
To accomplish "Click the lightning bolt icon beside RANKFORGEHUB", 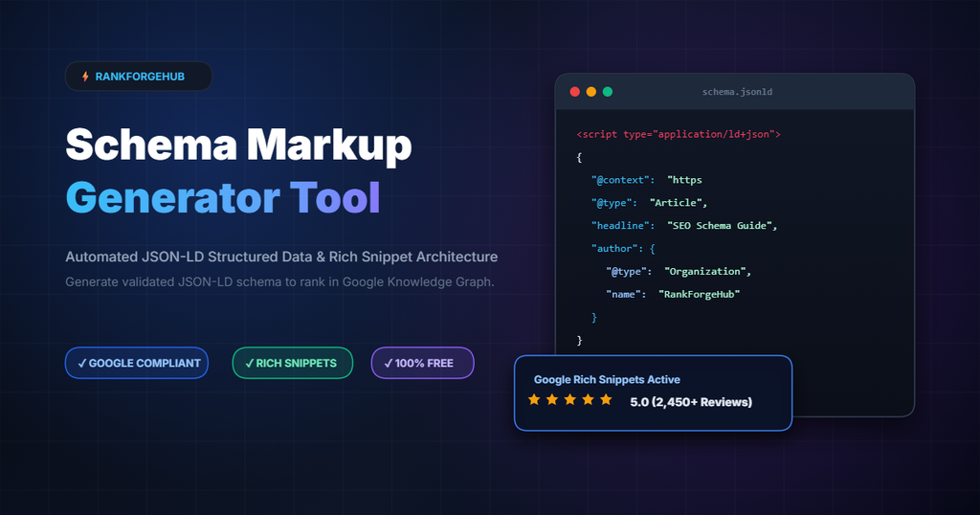I will tap(85, 77).
